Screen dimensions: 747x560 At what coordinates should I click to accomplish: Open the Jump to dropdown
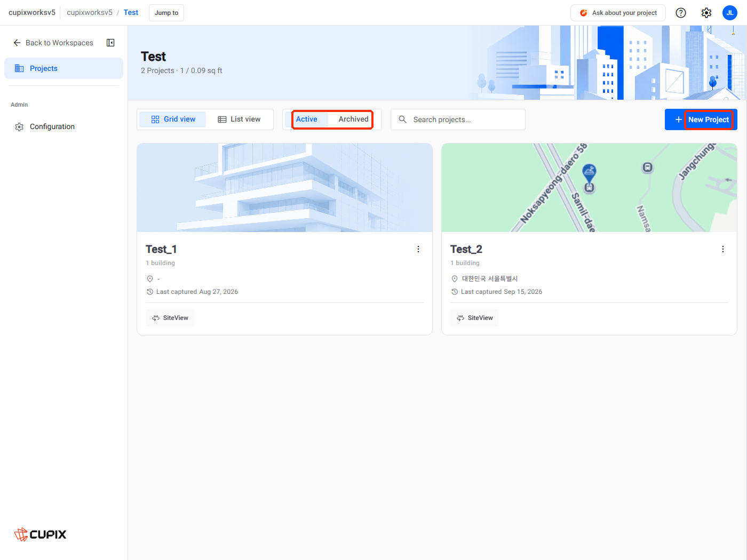pos(166,13)
